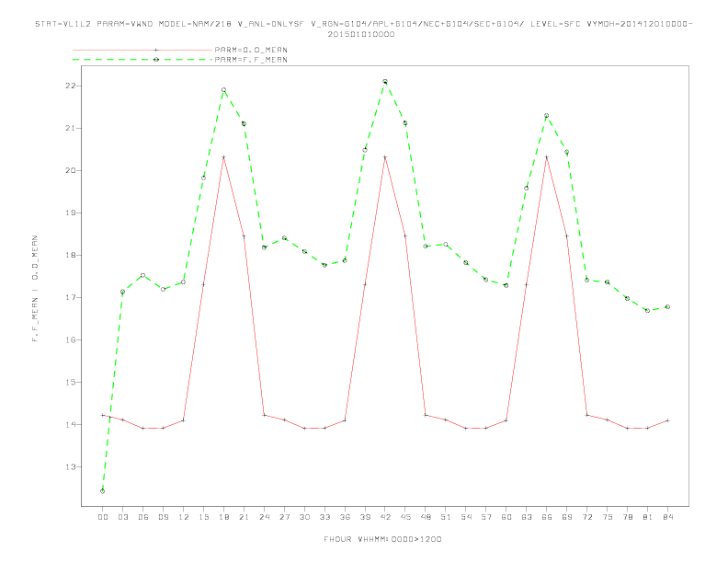The image size is (728, 563).
Task: Select the green F.F_MEAN marker at hour 06
Action: pyautogui.click(x=143, y=275)
